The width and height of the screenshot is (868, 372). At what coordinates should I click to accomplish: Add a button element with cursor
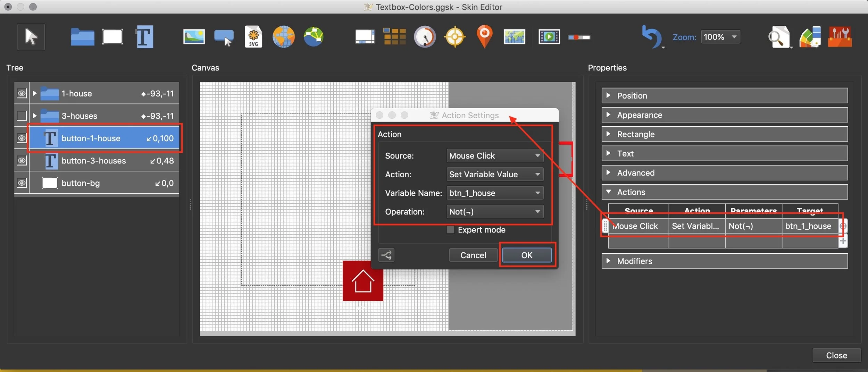(x=224, y=37)
